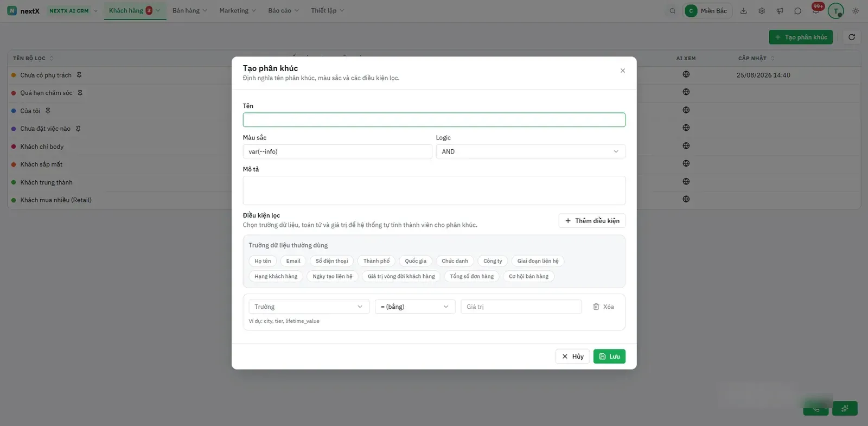Sort by the TÊN BỘ LỌC column
Image resolution: width=868 pixels, height=426 pixels.
point(33,58)
